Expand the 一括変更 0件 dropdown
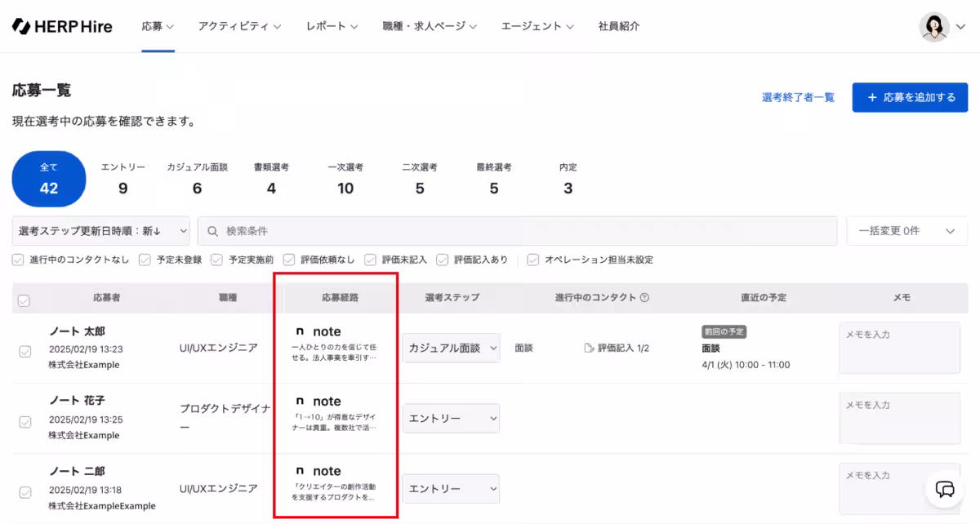Viewport: 980px width, 524px height. coord(906,231)
